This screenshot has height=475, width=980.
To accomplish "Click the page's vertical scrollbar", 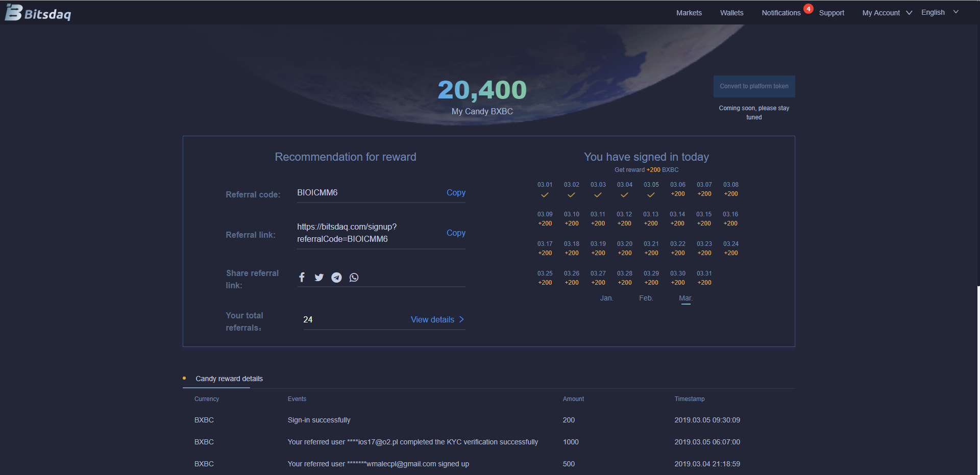I will [978, 143].
